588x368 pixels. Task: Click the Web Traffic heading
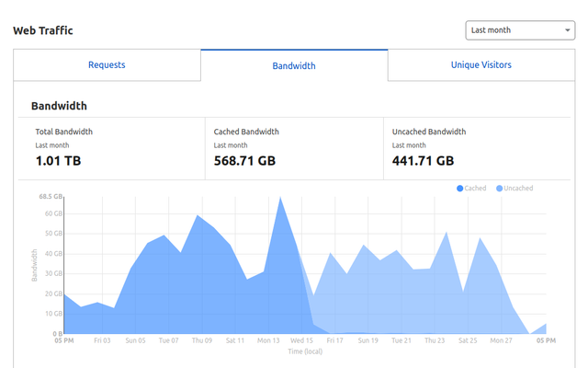click(43, 30)
